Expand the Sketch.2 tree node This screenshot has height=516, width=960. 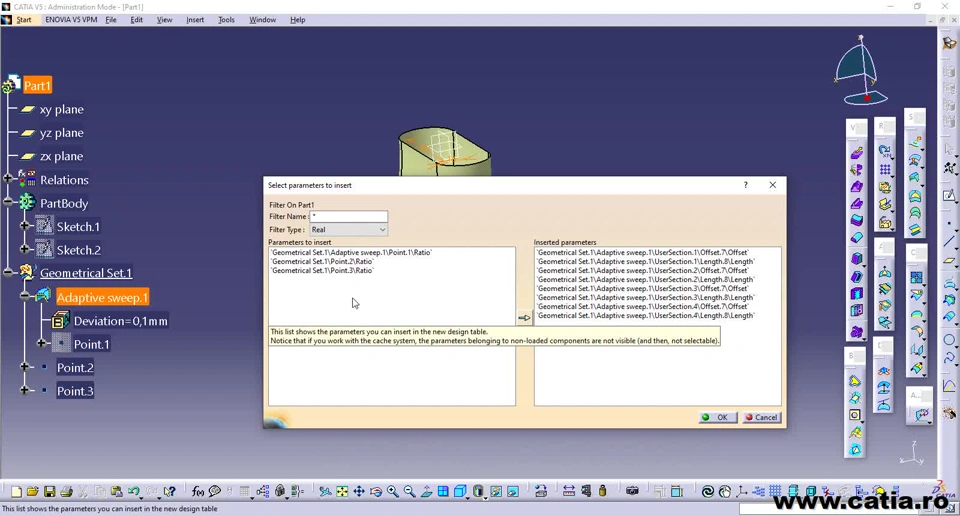coord(24,249)
